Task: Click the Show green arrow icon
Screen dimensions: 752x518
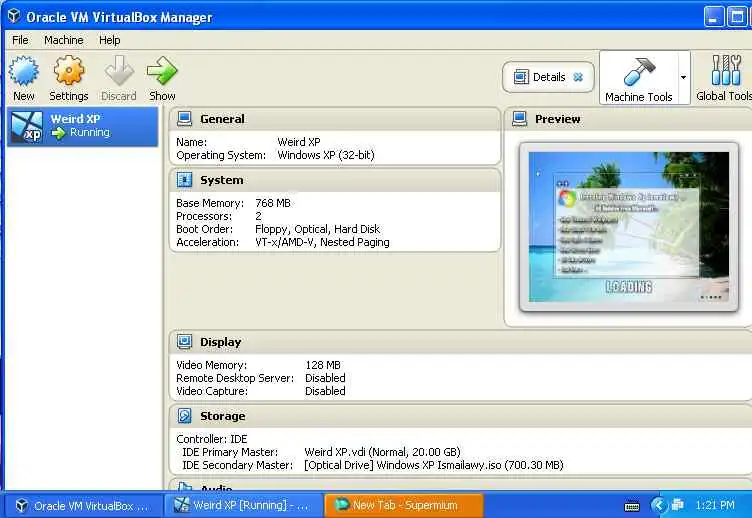Action: coord(162,71)
